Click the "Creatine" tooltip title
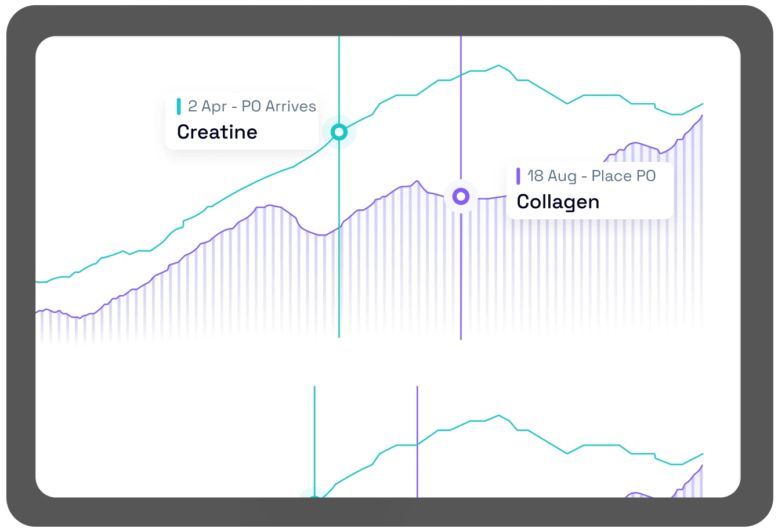Screen dimensions: 778x532 click(217, 132)
